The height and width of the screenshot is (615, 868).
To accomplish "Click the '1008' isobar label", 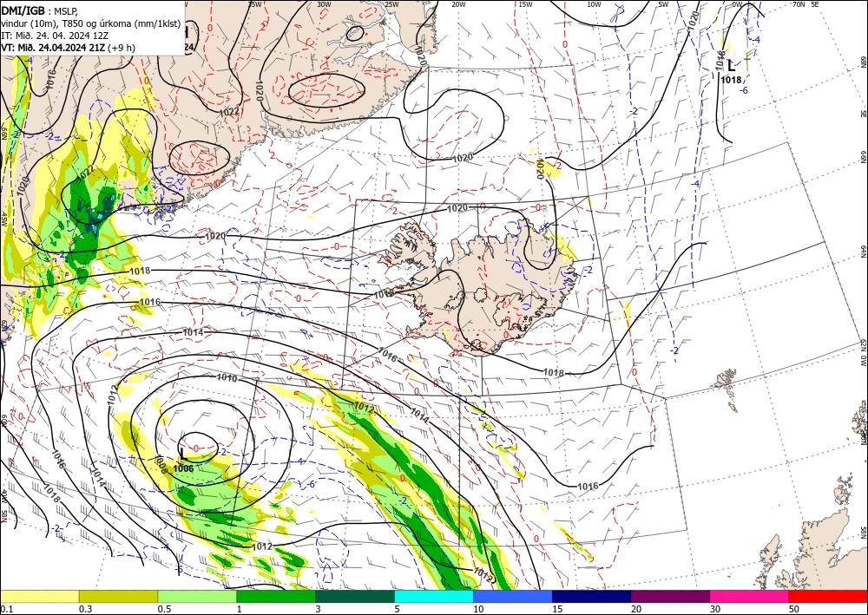I will [161, 465].
